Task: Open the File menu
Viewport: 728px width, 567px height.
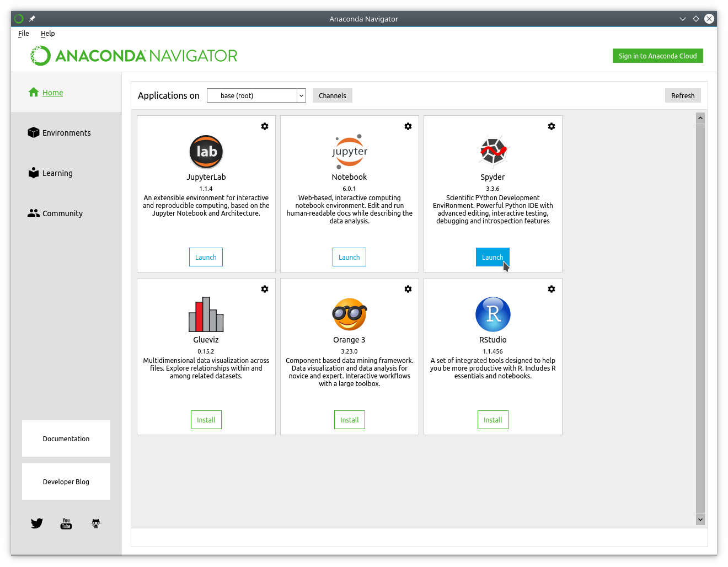Action: 23,33
